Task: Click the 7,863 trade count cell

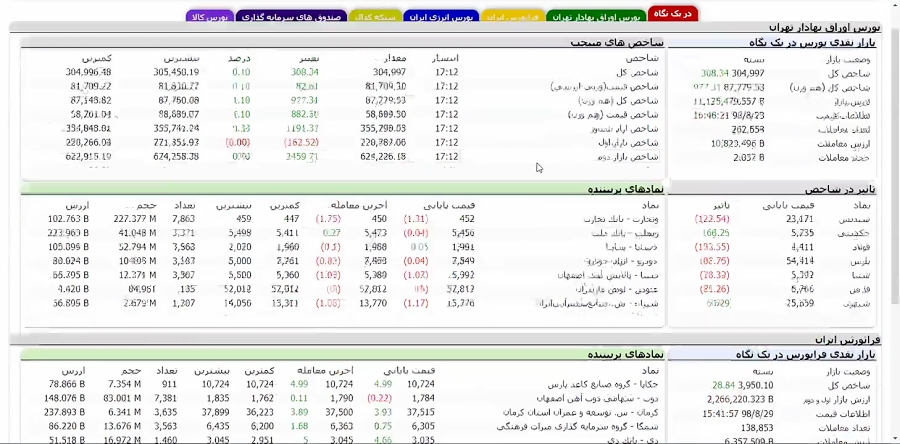Action: click(x=184, y=219)
